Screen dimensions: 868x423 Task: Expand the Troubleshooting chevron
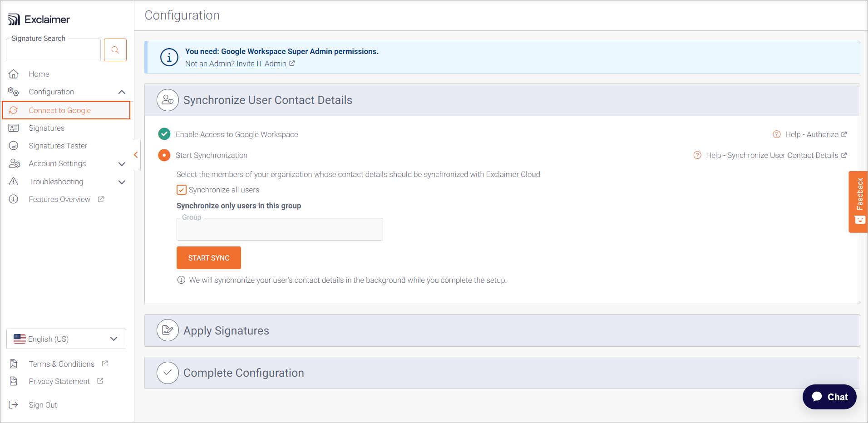[122, 182]
